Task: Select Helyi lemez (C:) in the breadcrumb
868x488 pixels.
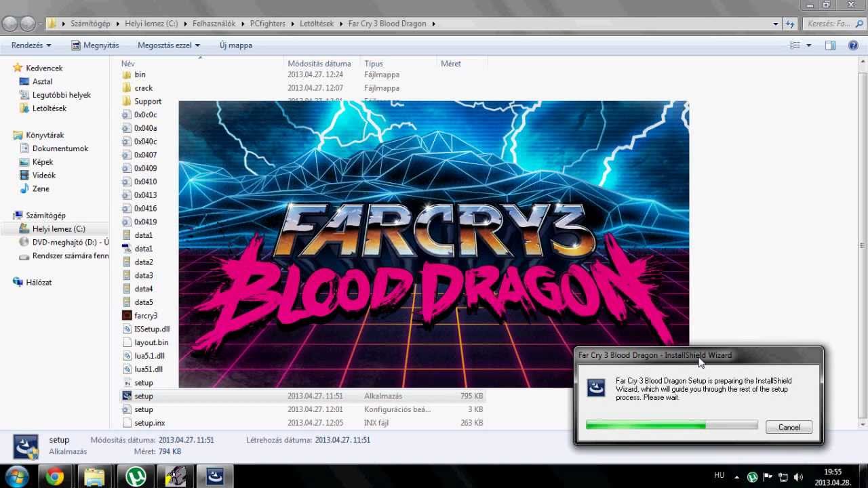Action: tap(151, 24)
